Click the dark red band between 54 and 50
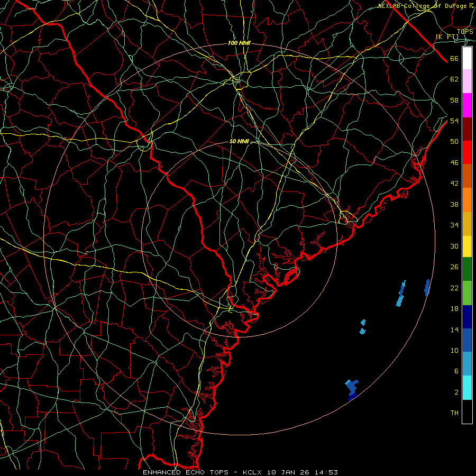The width and height of the screenshot is (476, 476). pyautogui.click(x=467, y=129)
